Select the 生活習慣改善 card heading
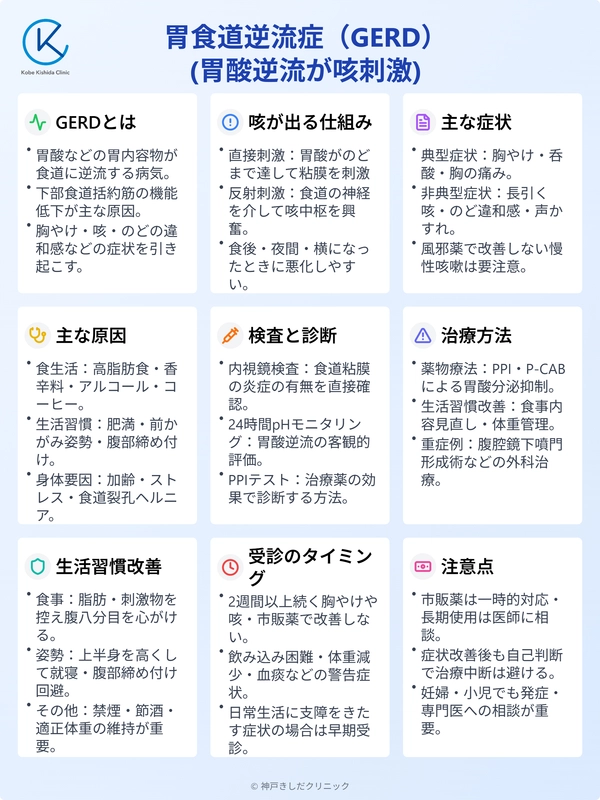Screen dimensions: 600x800 (x=110, y=566)
